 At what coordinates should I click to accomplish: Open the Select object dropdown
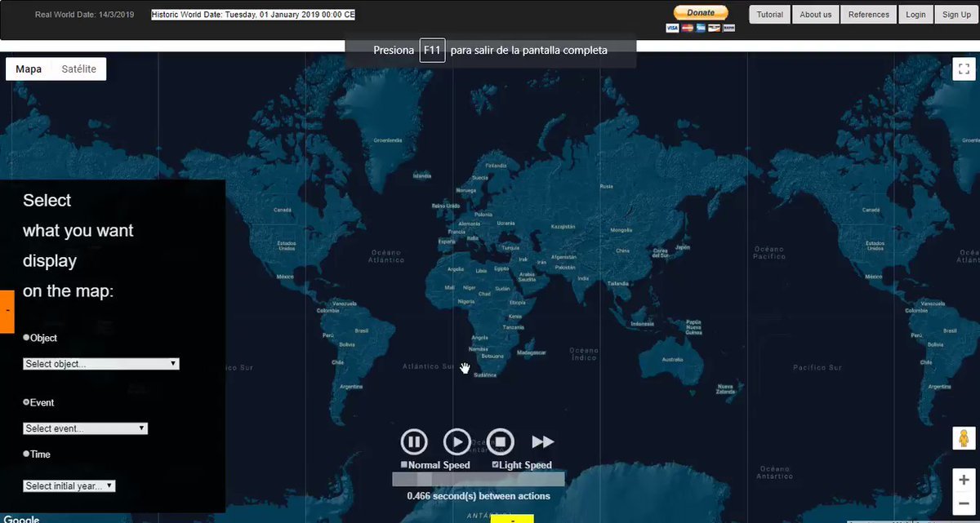click(x=101, y=364)
